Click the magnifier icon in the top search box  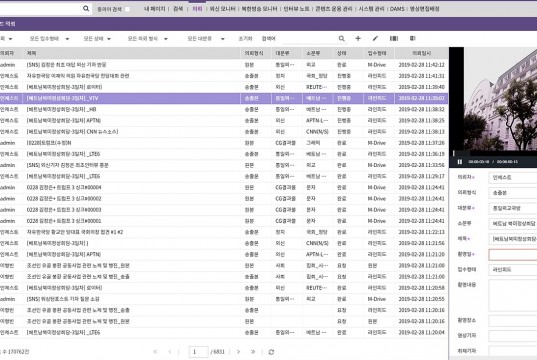(x=86, y=9)
